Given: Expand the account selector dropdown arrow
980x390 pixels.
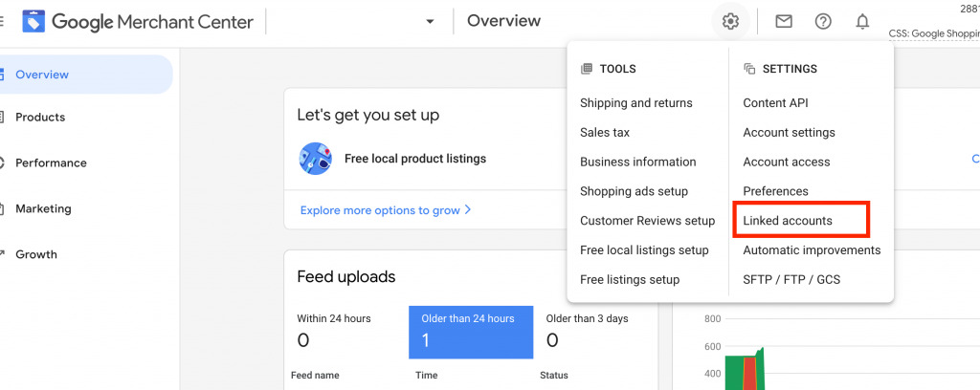Looking at the screenshot, I should 430,22.
